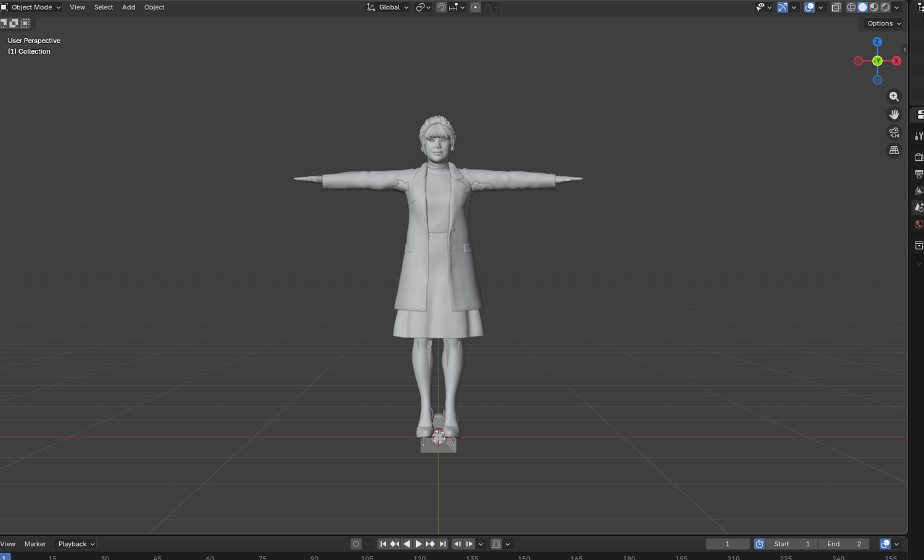Open the proportional editing falloff dropdown
The height and width of the screenshot is (560, 924).
tap(491, 7)
